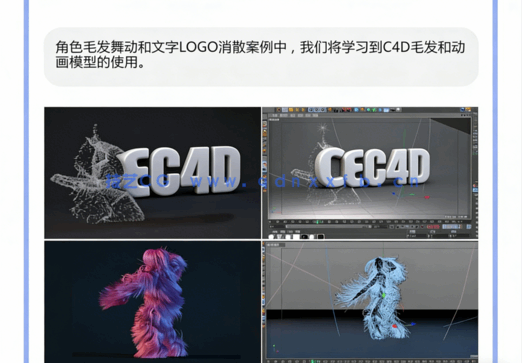Open the pink-purple furry dancing character render
The height and width of the screenshot is (363, 522).
[x=152, y=302]
